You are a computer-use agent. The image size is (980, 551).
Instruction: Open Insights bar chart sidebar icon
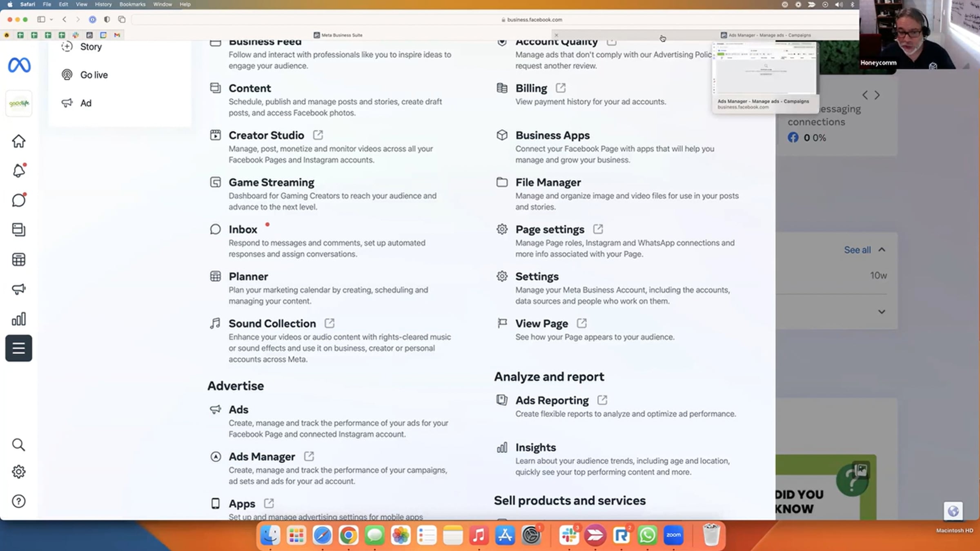[x=18, y=319]
